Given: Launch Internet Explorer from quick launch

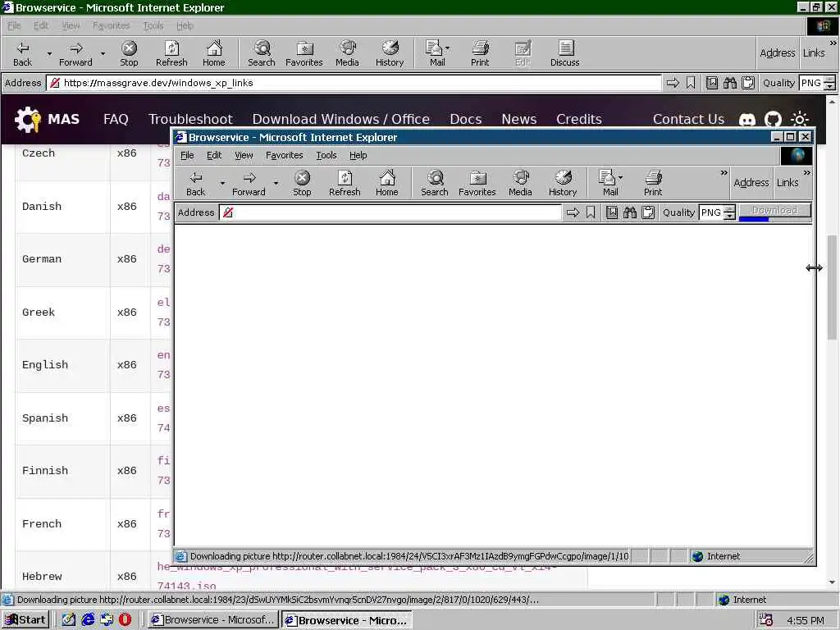Looking at the screenshot, I should (x=88, y=620).
